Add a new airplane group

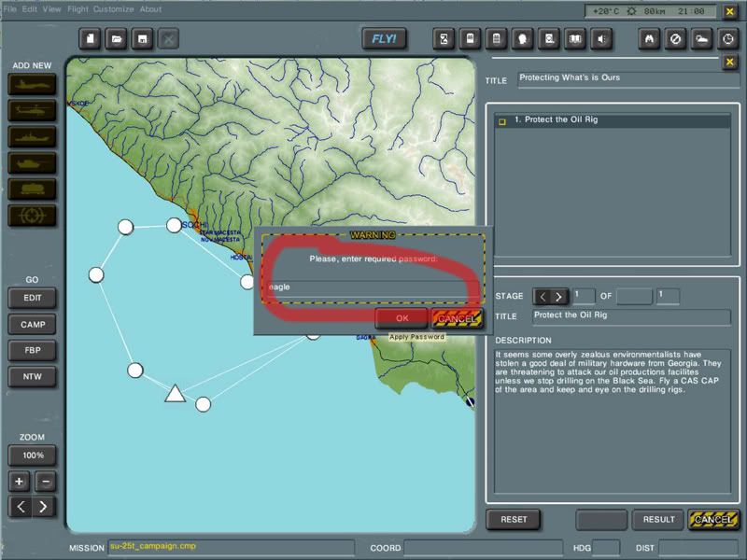click(33, 84)
